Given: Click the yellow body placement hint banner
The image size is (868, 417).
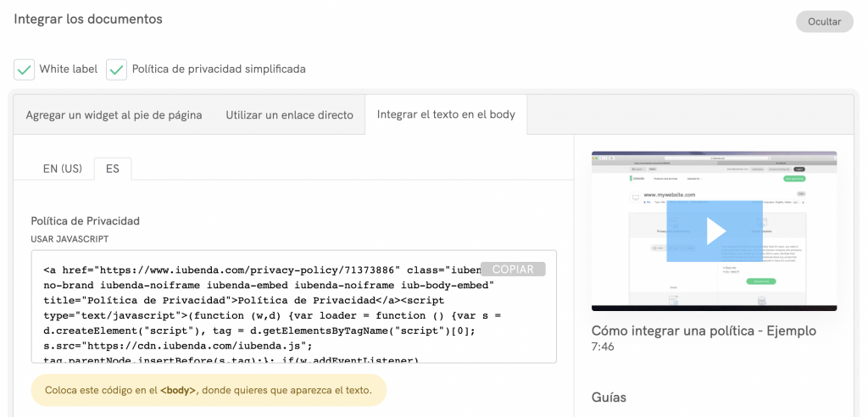Looking at the screenshot, I should [x=208, y=391].
